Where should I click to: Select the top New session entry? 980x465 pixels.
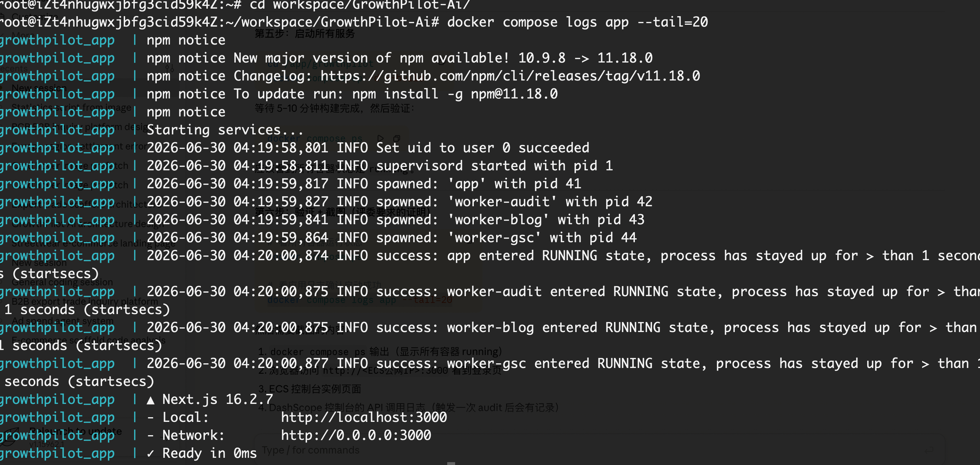pos(39,88)
